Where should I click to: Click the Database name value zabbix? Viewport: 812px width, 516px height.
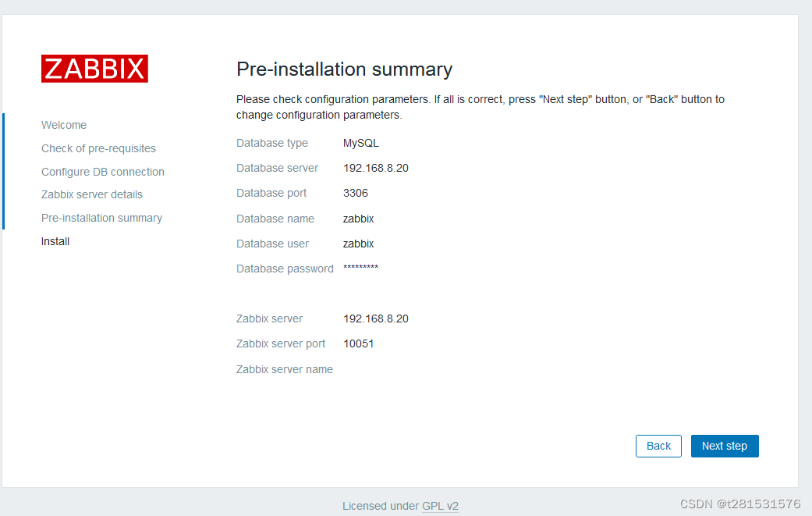point(358,219)
